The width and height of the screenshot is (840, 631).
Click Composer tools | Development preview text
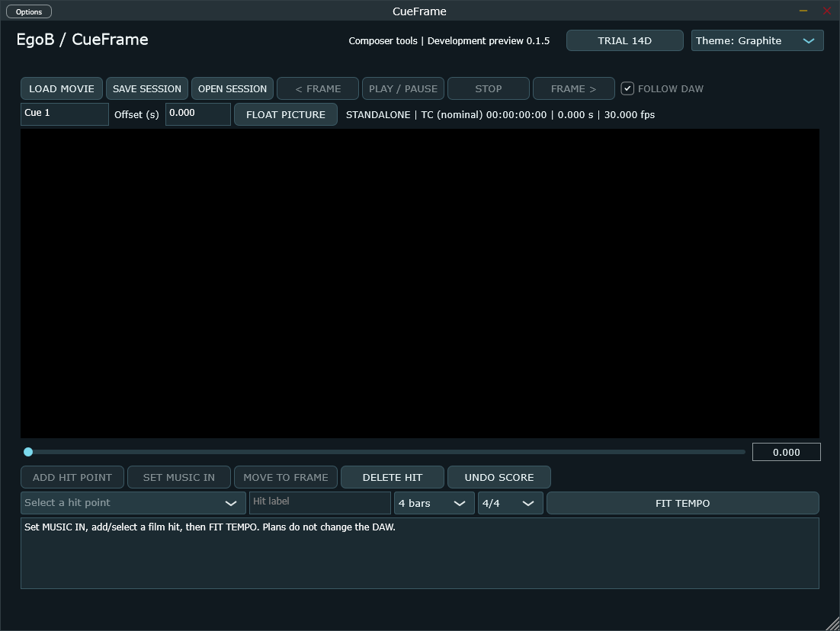click(x=449, y=40)
